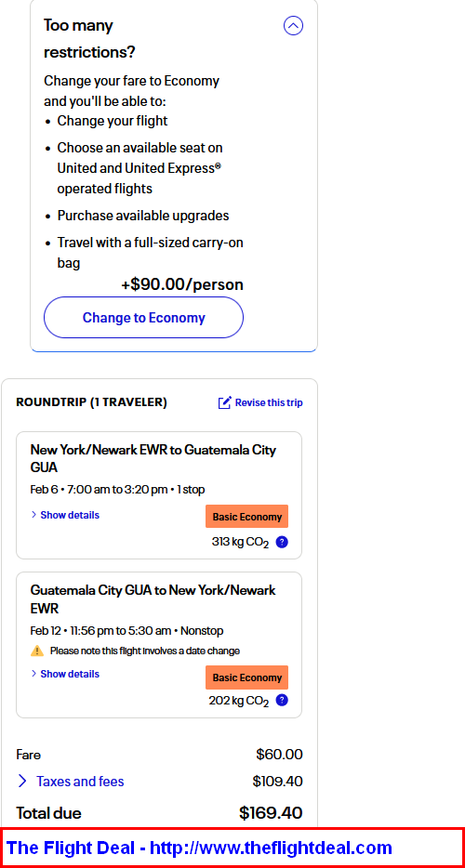This screenshot has height=868, width=465.
Task: Open CO2 help icon next to 202 kg
Action: [x=282, y=701]
